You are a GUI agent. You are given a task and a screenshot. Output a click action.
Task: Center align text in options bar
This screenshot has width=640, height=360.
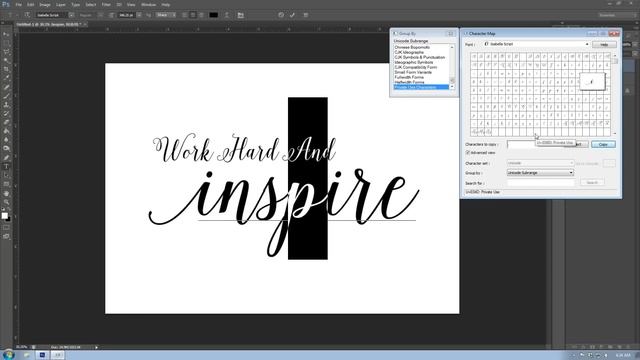pos(193,15)
